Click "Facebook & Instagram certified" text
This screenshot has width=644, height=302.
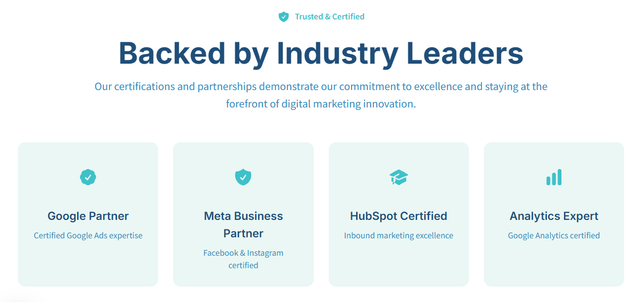pos(243,259)
